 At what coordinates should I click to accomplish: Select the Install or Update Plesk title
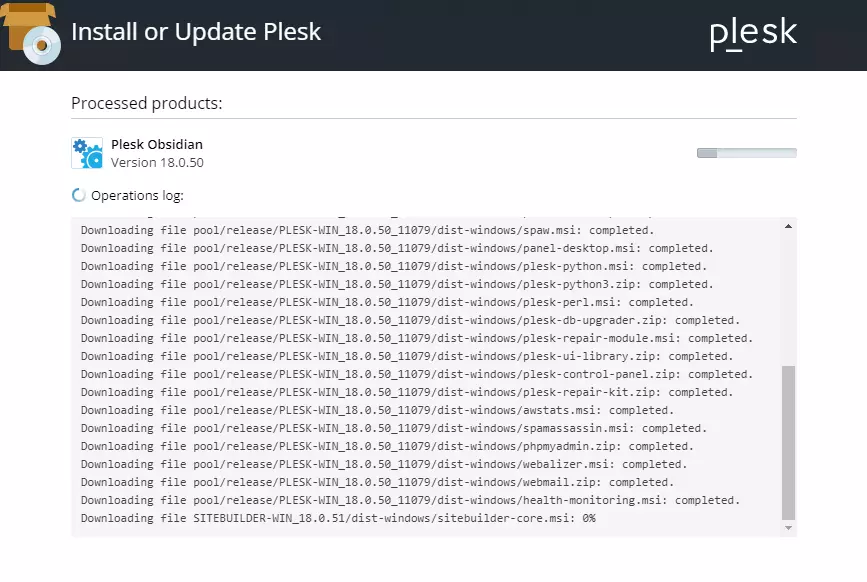195,31
